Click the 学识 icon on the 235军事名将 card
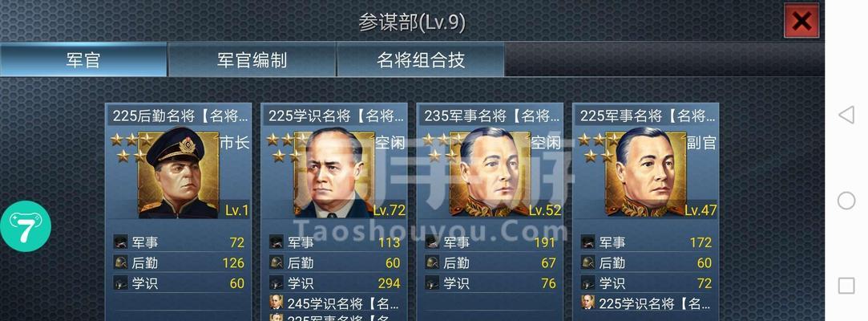The height and width of the screenshot is (321, 868). point(432,283)
